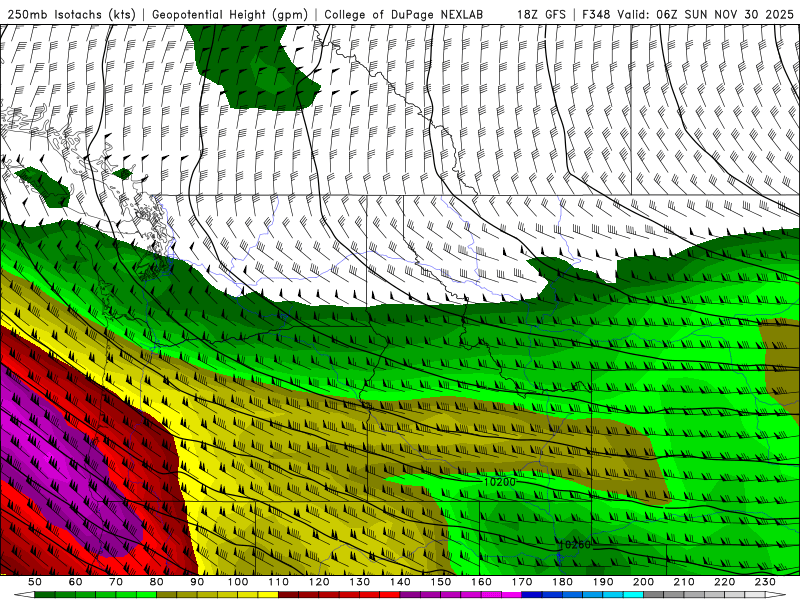The width and height of the screenshot is (800, 600).
Task: Click the "18Z GFS" model run label
Action: 541,14
